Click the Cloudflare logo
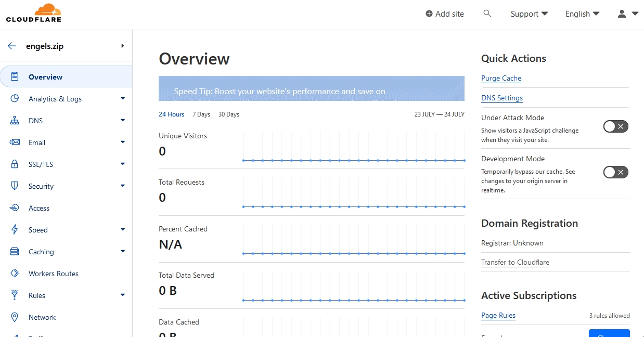This screenshot has width=644, height=337. [34, 13]
